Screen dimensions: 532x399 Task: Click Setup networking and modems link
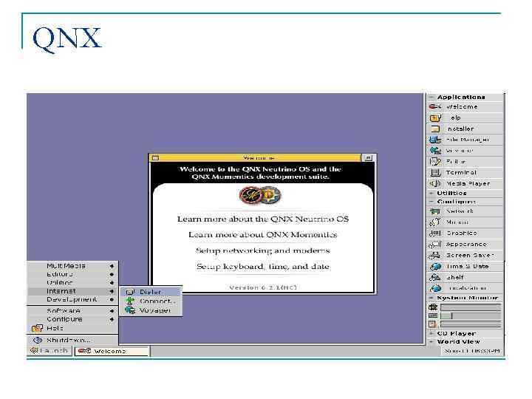pos(263,250)
